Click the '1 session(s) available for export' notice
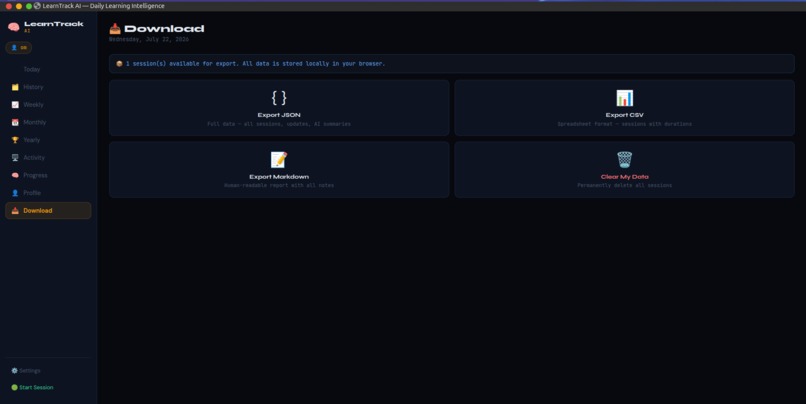 pos(452,64)
